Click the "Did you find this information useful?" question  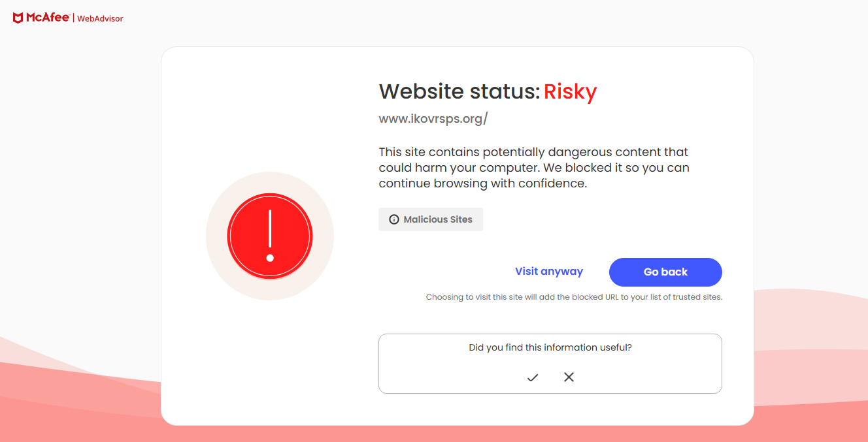[550, 348]
